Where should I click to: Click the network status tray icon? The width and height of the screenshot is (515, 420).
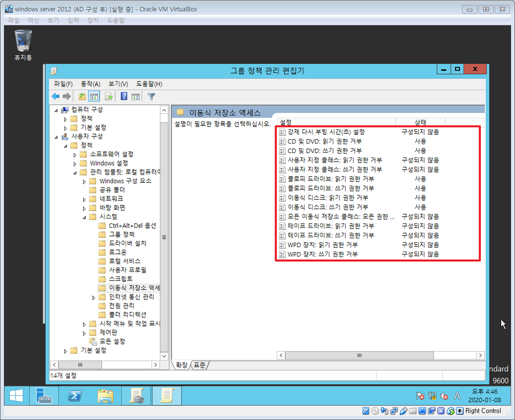pos(432,396)
